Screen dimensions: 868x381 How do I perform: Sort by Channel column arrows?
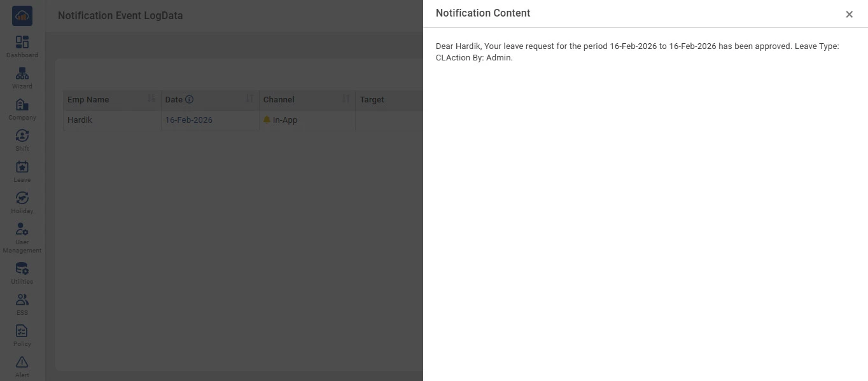click(x=346, y=99)
